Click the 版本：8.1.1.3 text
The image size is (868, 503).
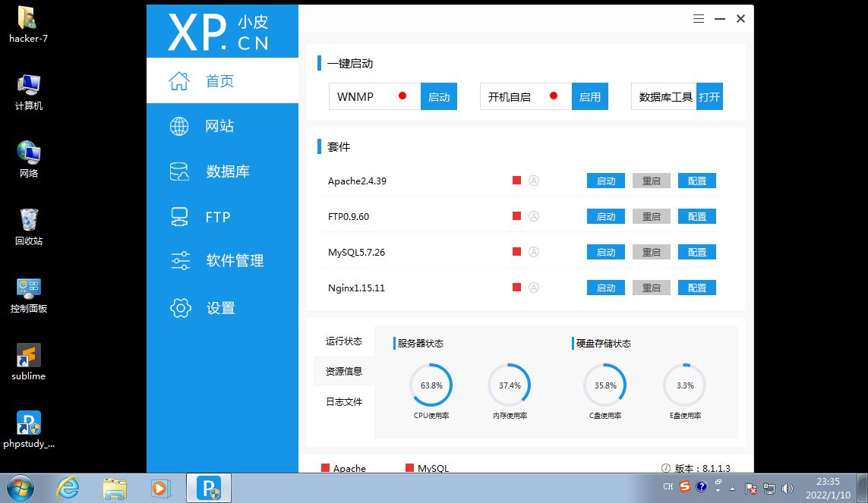702,468
